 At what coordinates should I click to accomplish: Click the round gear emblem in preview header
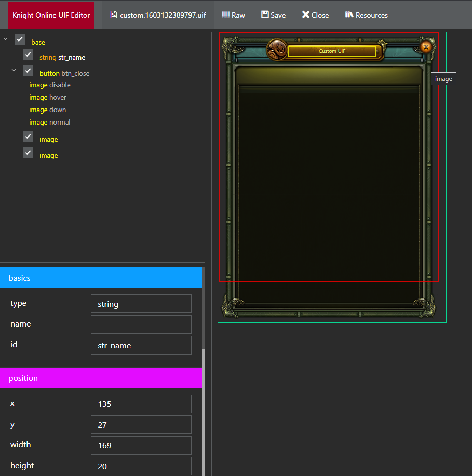[x=277, y=49]
